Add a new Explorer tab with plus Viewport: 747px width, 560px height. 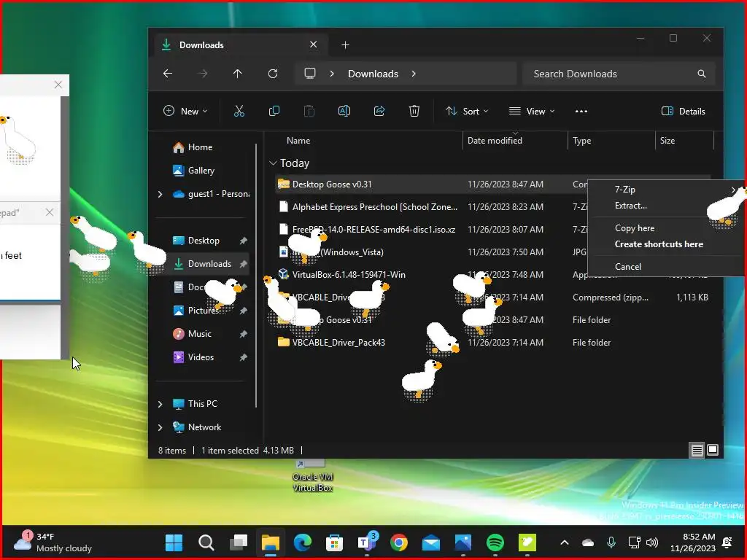345,44
